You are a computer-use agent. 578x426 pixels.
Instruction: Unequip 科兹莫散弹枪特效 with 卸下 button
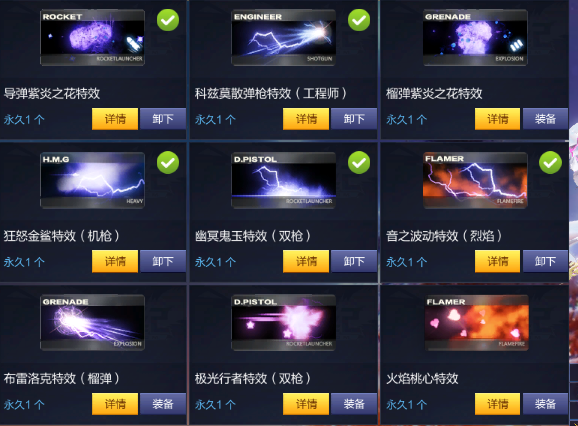(354, 119)
